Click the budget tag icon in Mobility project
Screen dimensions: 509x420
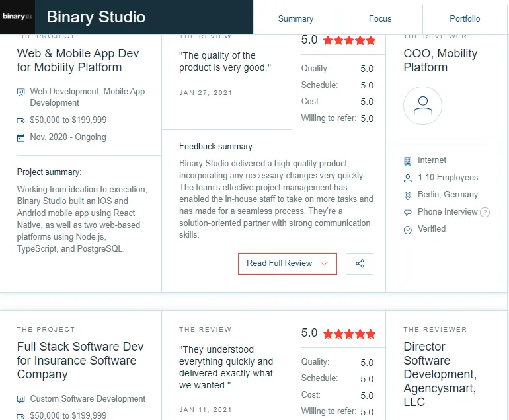[x=20, y=121]
